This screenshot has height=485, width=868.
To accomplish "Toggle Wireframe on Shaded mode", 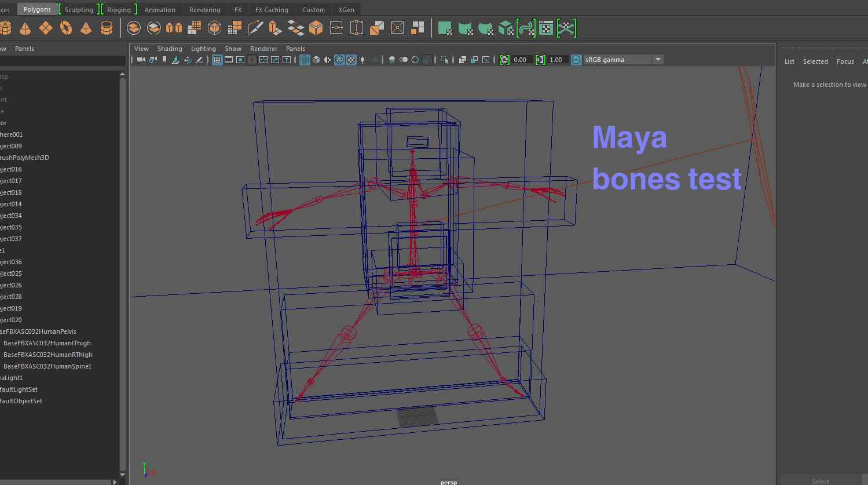I will tap(339, 60).
